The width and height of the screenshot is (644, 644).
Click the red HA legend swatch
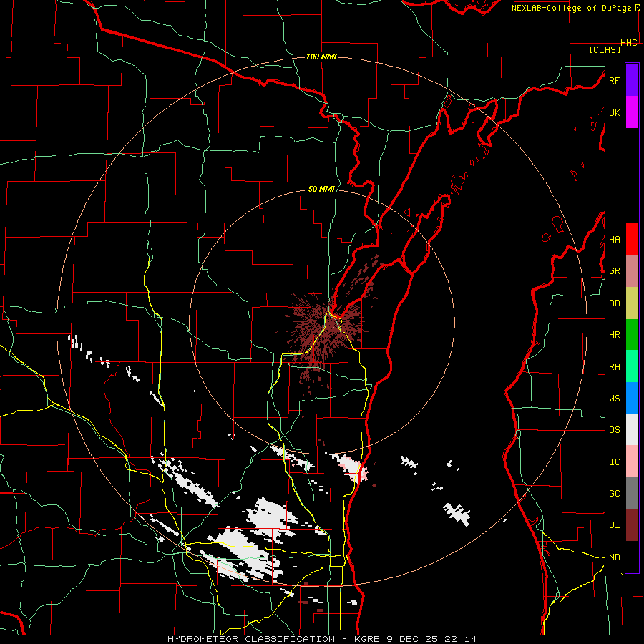pyautogui.click(x=632, y=239)
